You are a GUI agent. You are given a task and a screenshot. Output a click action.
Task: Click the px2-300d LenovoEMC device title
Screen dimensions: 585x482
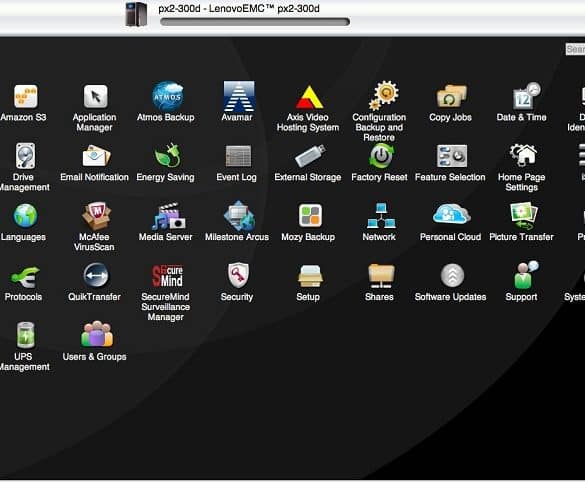point(239,8)
